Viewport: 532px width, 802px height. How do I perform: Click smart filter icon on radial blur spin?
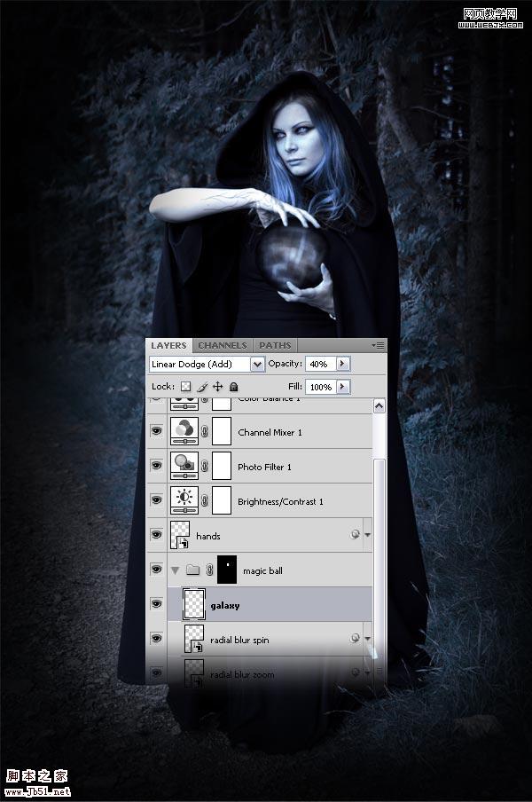pyautogui.click(x=355, y=639)
